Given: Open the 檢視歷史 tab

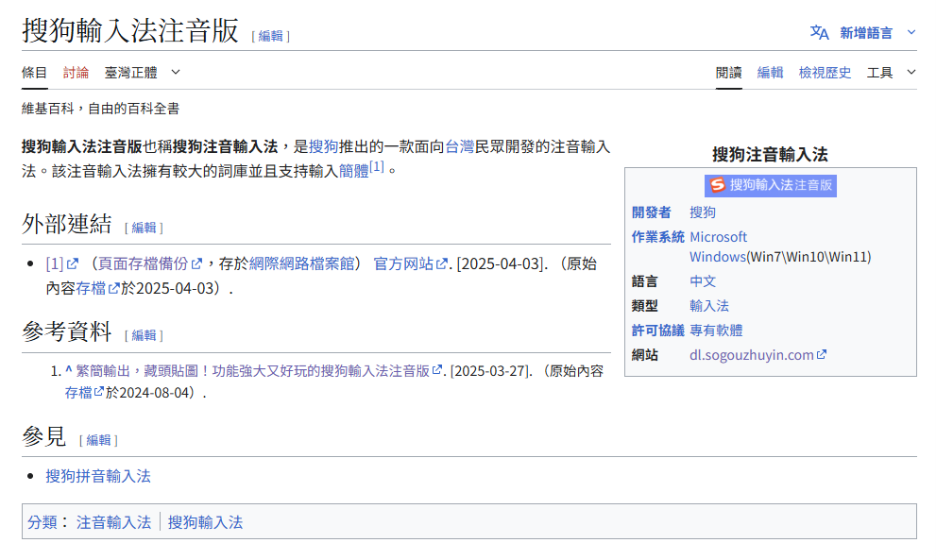Looking at the screenshot, I should [x=825, y=72].
